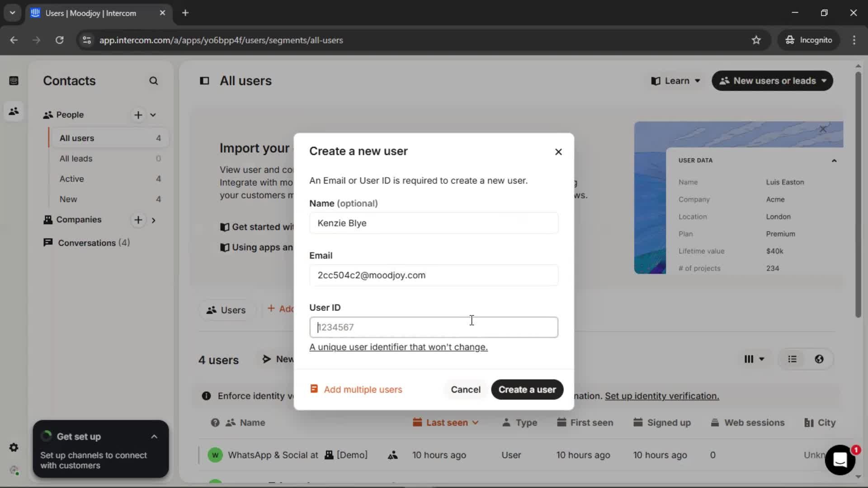The image size is (868, 488).
Task: Click the New message button behind the dialog
Action: 277,359
